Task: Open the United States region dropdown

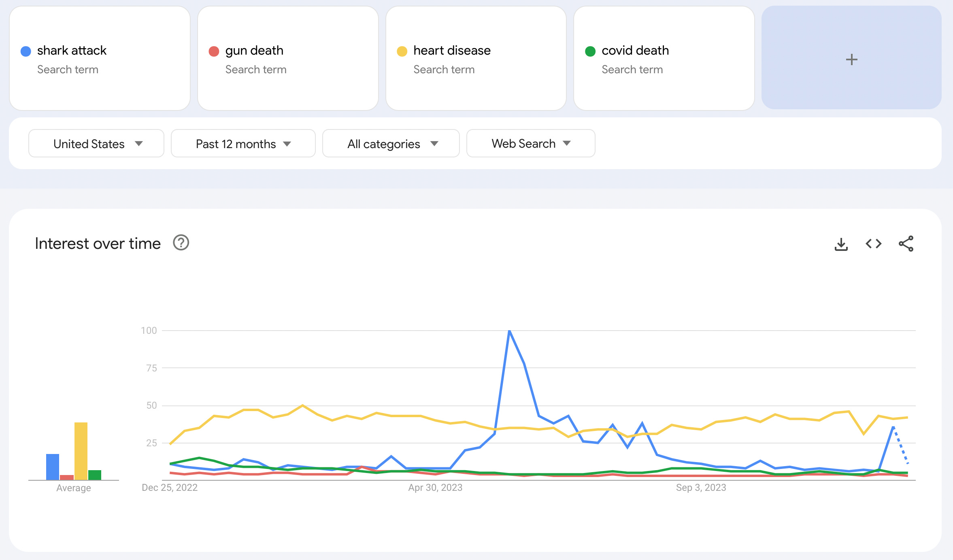Action: [x=96, y=144]
